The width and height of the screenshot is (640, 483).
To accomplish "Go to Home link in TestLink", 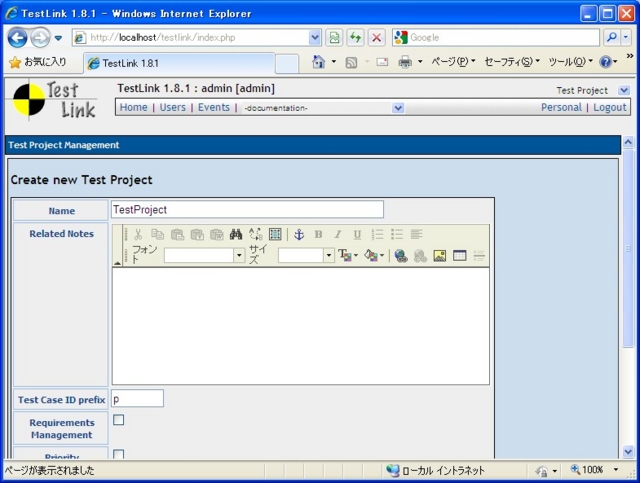I will click(133, 107).
